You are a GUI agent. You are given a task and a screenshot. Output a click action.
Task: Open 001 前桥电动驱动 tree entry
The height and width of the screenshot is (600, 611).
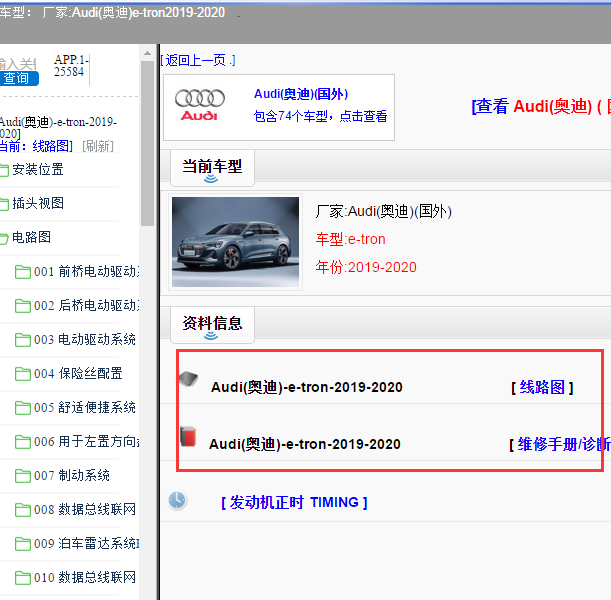tap(86, 272)
